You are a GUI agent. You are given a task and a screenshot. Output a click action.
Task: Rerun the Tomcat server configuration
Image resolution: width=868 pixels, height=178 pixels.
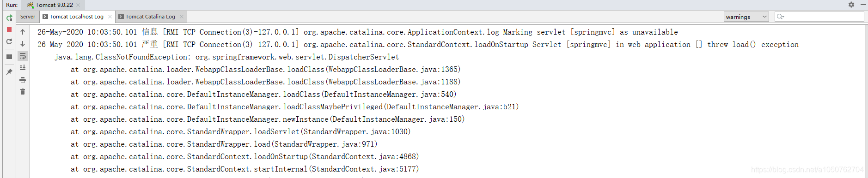coord(9,18)
